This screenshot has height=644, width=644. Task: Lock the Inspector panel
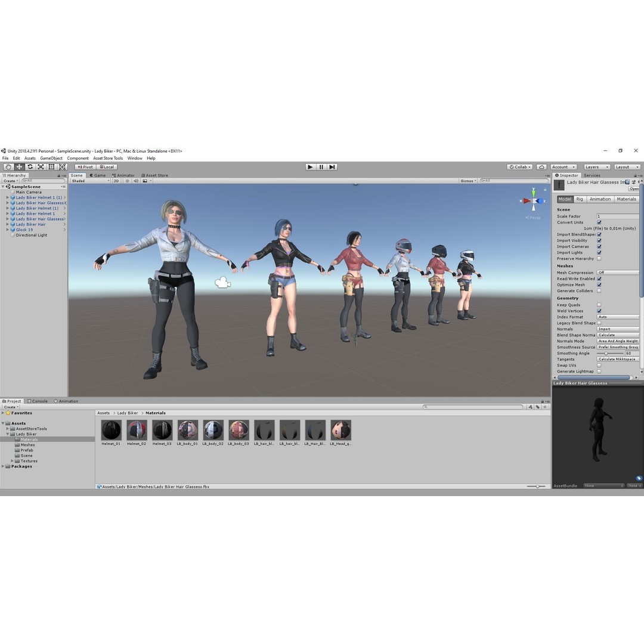coord(636,175)
